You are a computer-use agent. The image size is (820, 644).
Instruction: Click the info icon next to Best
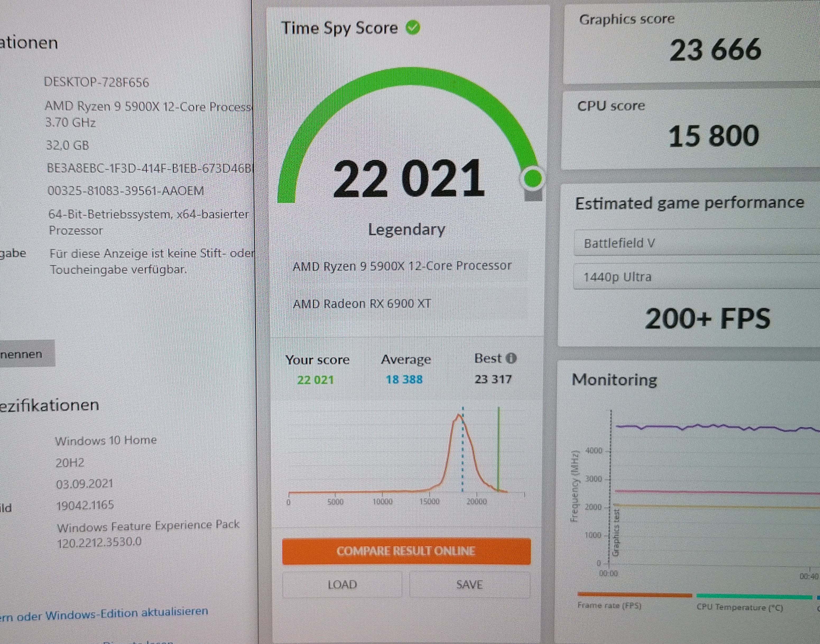point(511,358)
